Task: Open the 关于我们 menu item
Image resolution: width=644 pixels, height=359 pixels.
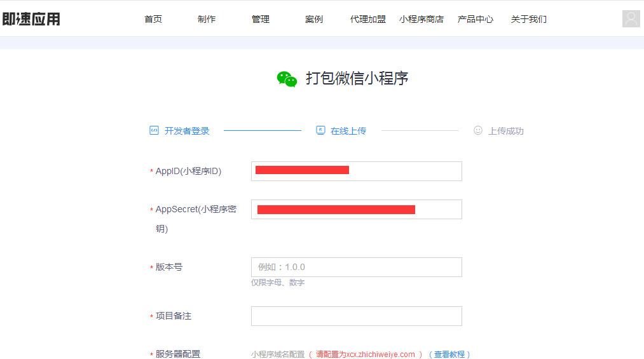Action: pyautogui.click(x=528, y=19)
